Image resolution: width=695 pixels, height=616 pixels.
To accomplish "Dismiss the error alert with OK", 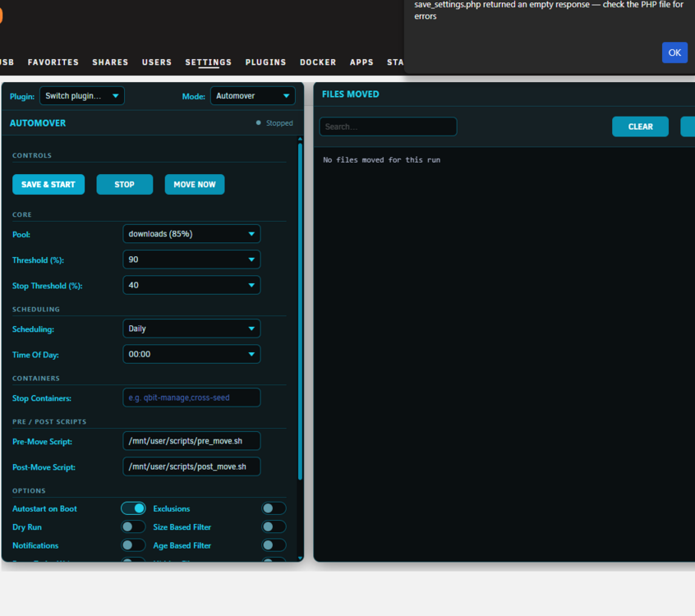I will pos(674,53).
